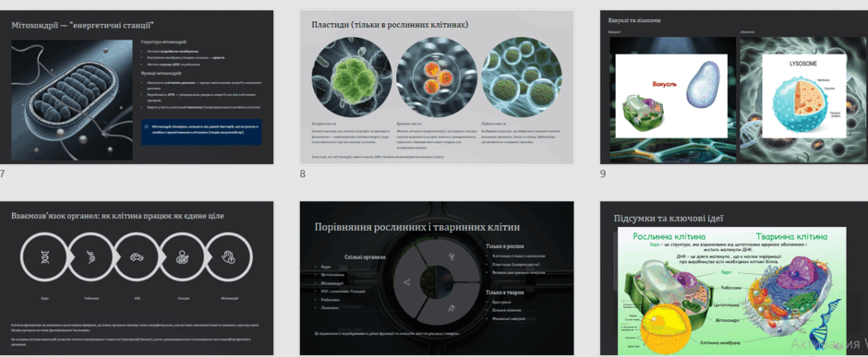The height and width of the screenshot is (357, 868).
Task: Click the mitochondrion picture on slide 7
Action: click(72, 100)
